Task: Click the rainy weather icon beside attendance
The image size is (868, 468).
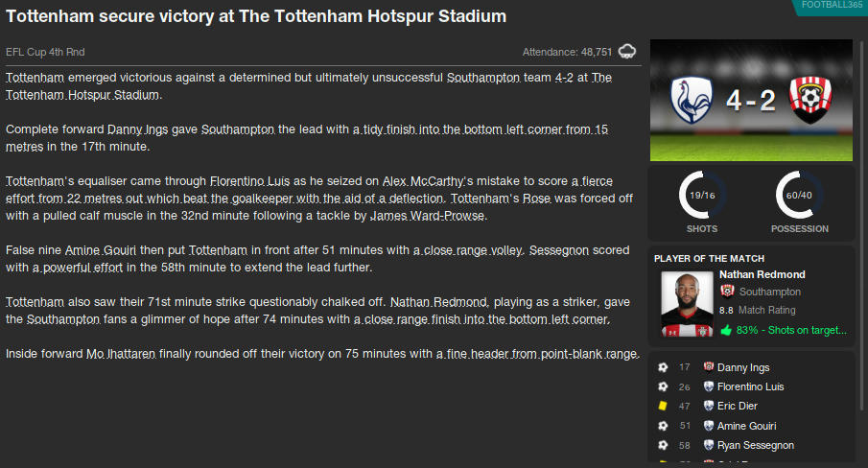Action: pos(627,51)
